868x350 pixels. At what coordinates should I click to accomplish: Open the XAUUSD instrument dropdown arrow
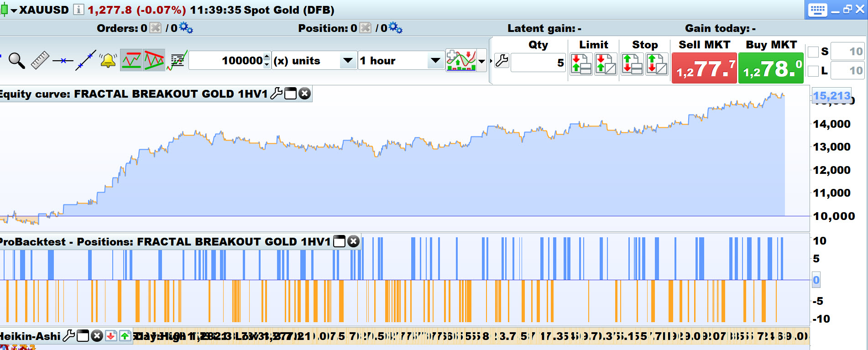pyautogui.click(x=14, y=10)
